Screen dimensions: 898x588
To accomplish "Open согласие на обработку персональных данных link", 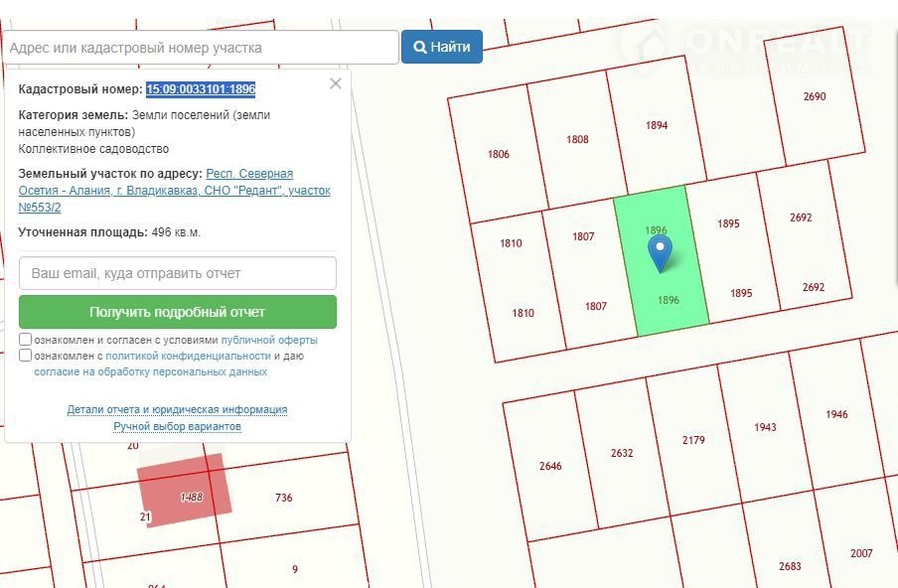I will (x=151, y=371).
